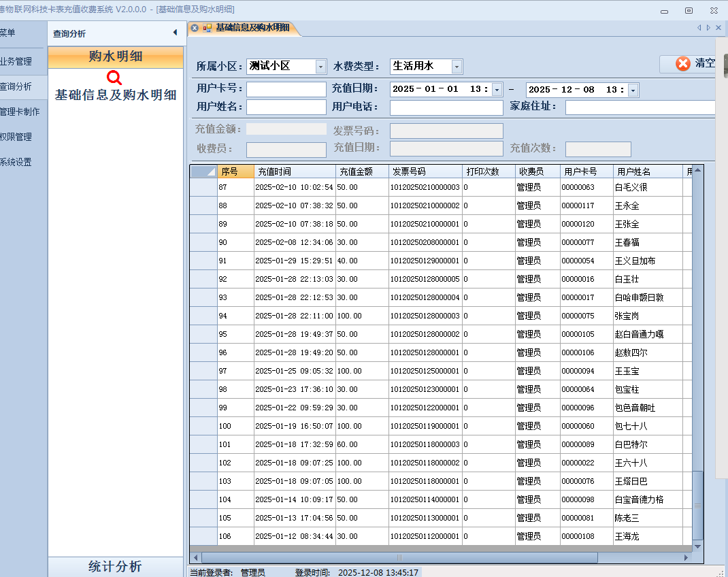728x577 pixels.
Task: Click the 购水明细 section header
Action: point(116,56)
